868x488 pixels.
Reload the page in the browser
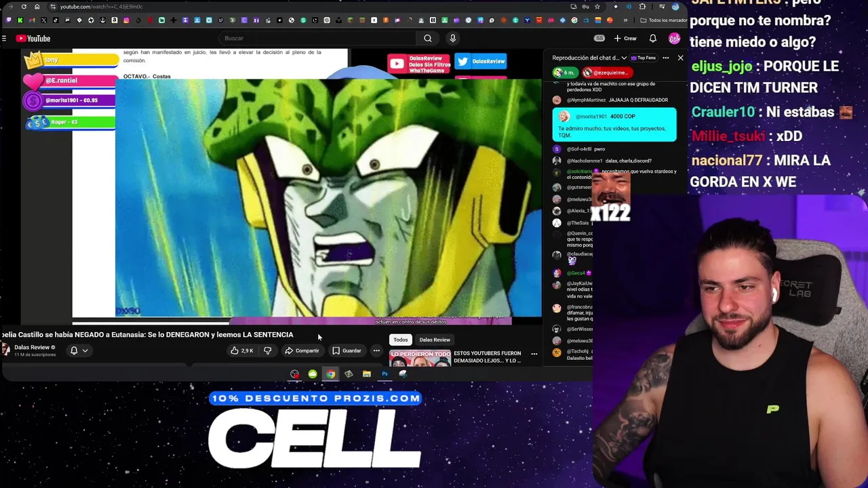24,7
